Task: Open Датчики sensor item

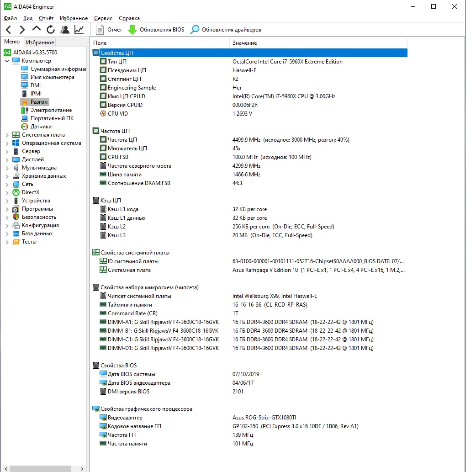Action: tap(37, 127)
